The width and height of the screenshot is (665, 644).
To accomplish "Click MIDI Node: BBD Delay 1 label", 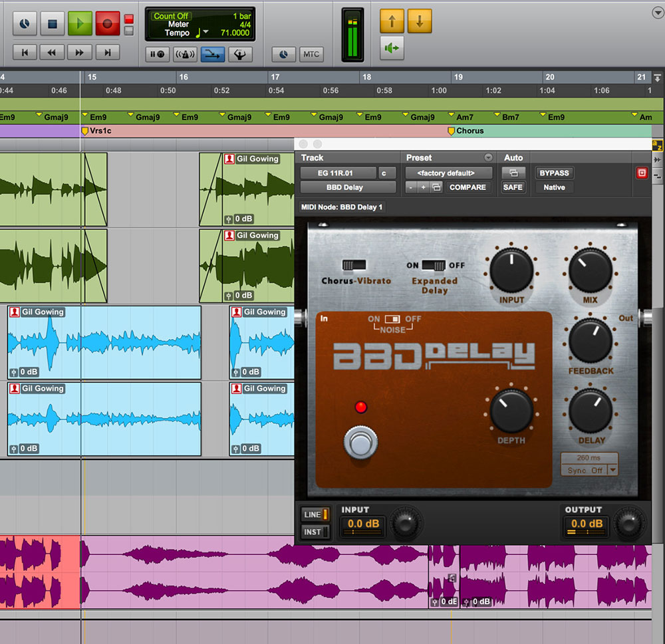I will (x=341, y=207).
